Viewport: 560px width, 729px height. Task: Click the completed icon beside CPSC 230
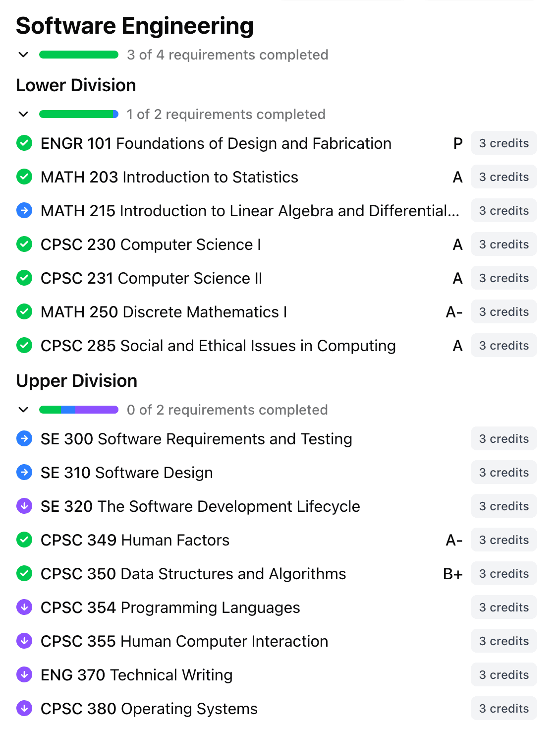(24, 244)
